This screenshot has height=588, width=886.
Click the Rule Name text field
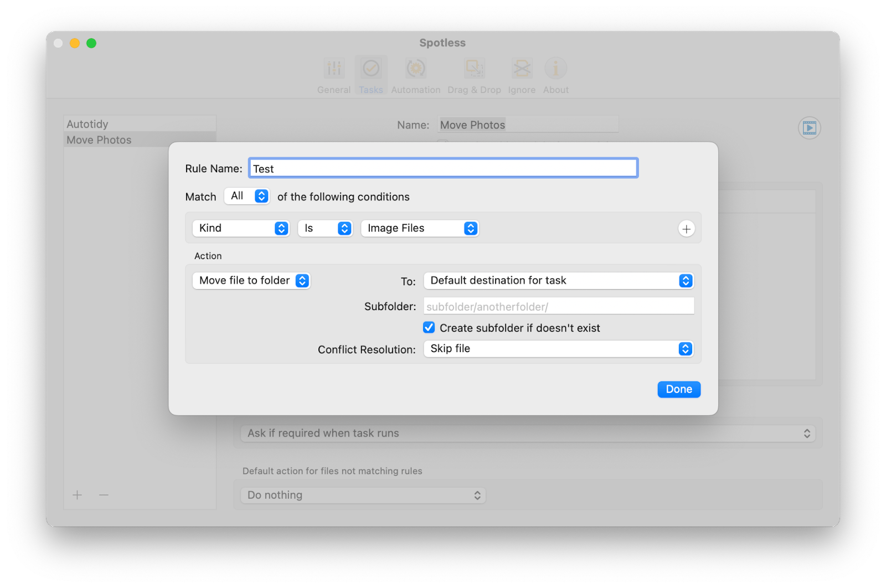point(442,168)
